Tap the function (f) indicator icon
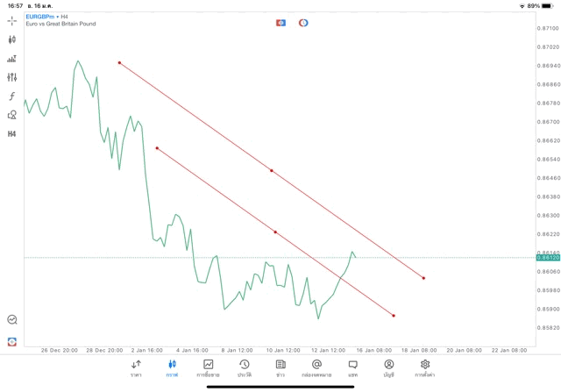561x392 pixels. 12,96
